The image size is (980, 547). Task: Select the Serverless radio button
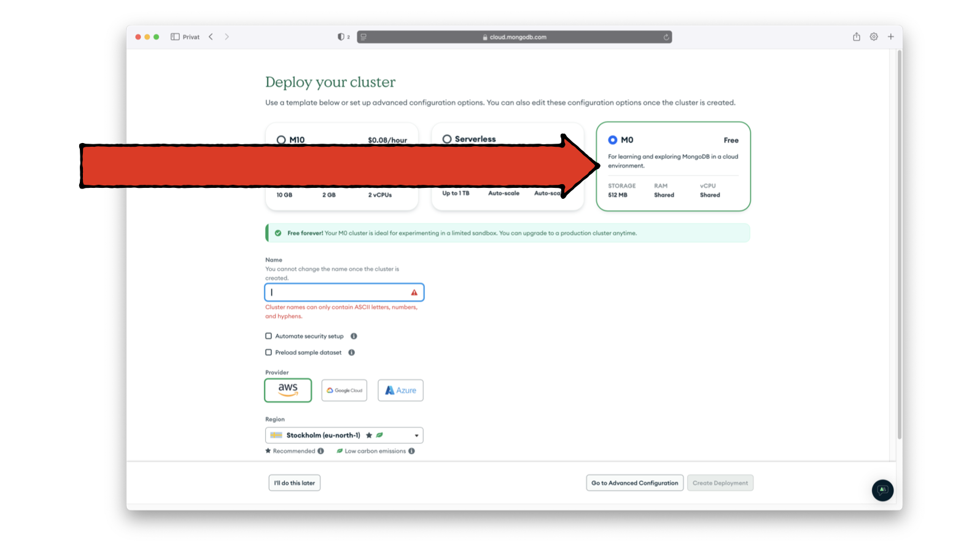(x=447, y=139)
